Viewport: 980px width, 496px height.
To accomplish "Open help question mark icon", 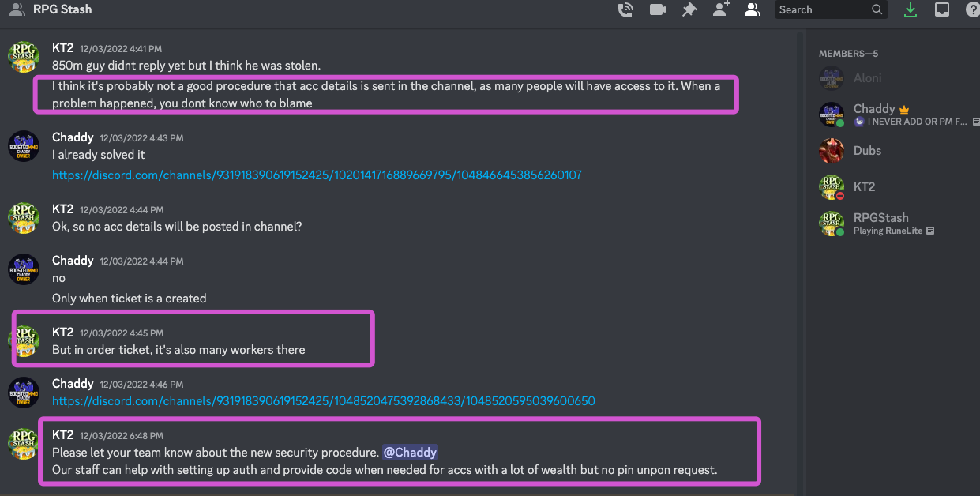I will point(972,9).
